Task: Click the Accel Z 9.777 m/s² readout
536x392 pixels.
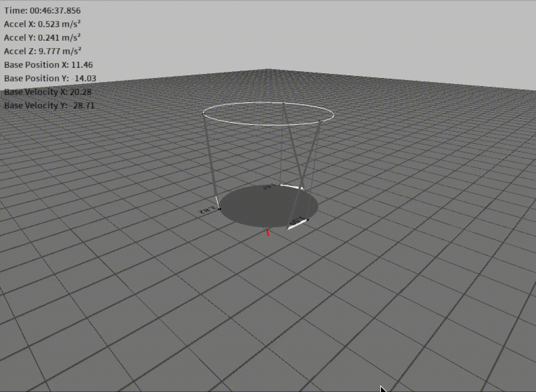Action: [x=42, y=51]
